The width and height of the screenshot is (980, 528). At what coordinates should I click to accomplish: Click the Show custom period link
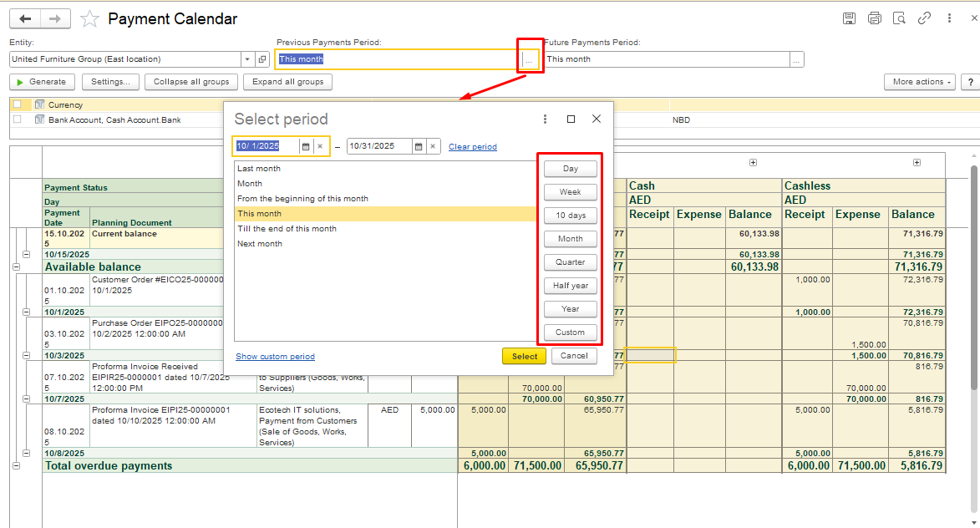(275, 357)
